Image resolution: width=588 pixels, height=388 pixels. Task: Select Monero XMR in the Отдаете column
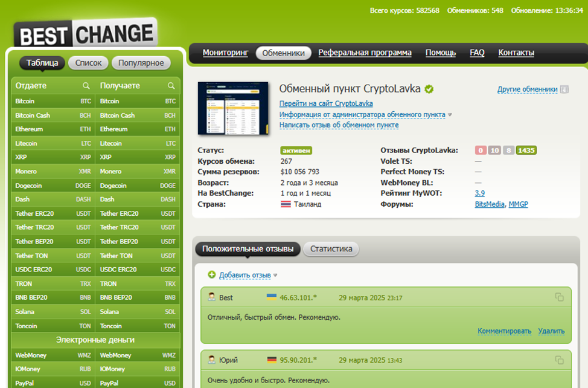(53, 172)
